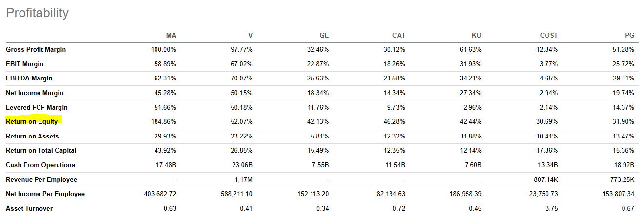Select the COST ticker header
Viewport: 644px width, 217px height.
coord(548,35)
